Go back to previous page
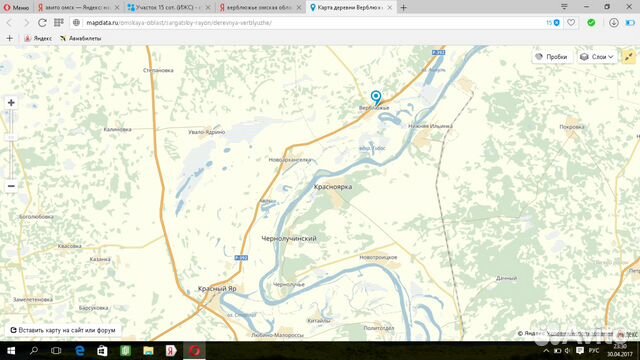The width and height of the screenshot is (640, 360). pos(10,23)
